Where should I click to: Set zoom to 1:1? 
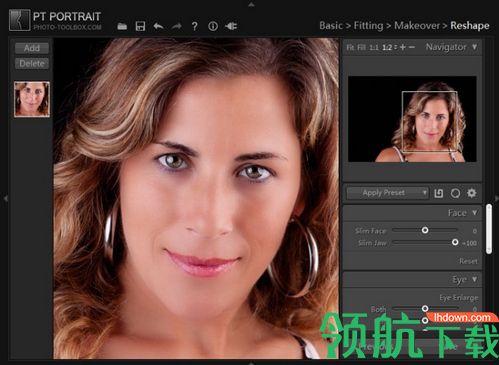(x=374, y=48)
